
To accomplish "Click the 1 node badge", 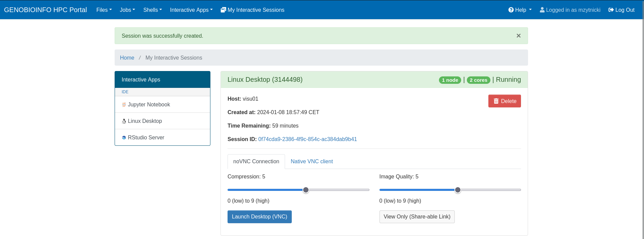I will (450, 80).
